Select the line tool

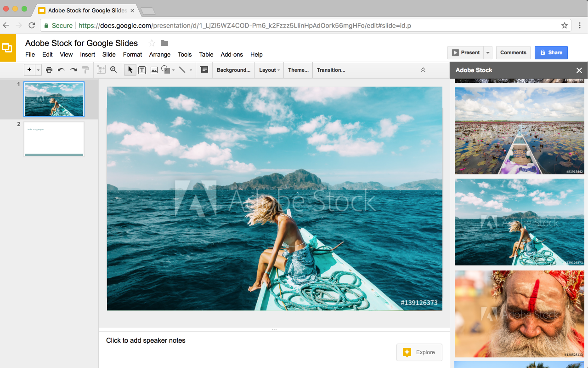click(x=182, y=70)
